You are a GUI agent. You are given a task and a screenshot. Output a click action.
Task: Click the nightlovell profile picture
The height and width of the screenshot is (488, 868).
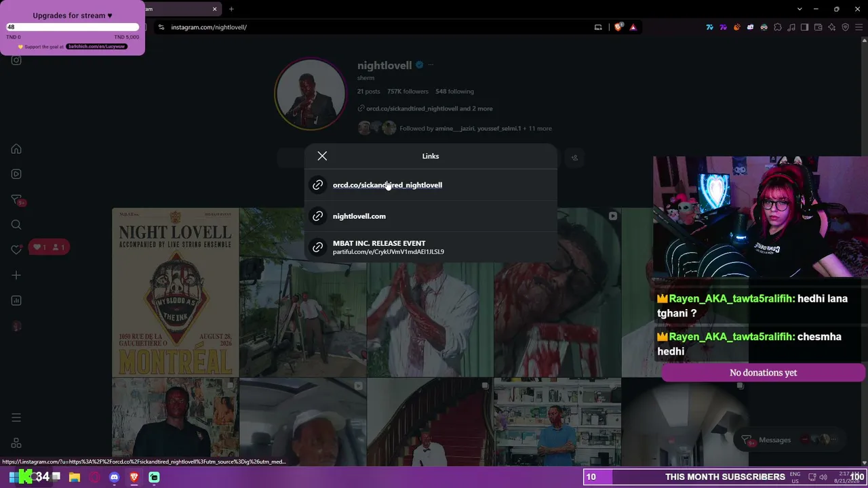click(310, 94)
